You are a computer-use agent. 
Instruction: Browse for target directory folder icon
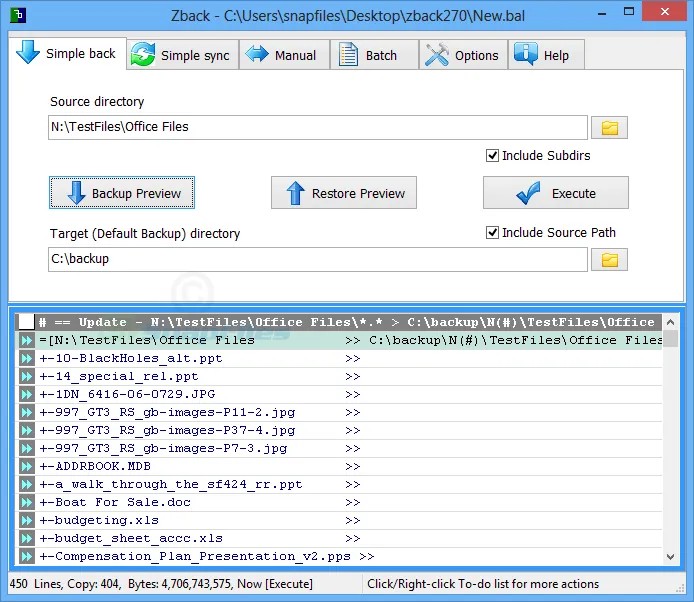[609, 260]
